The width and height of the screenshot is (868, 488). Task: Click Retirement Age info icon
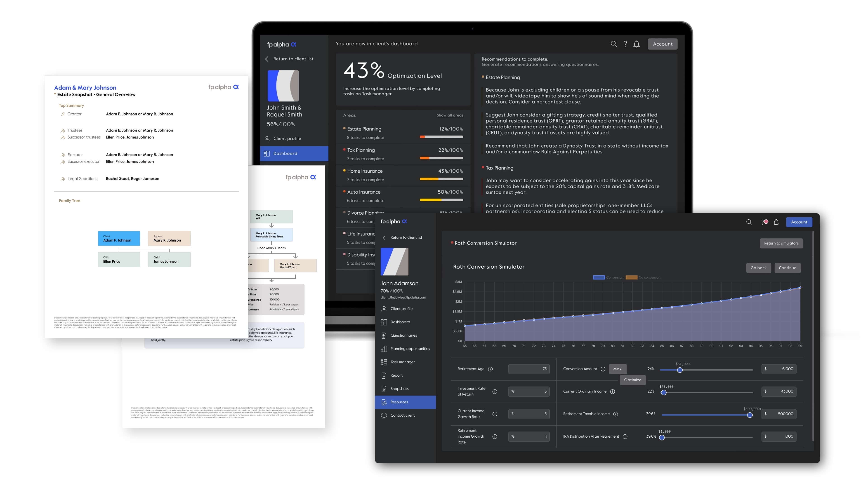(x=490, y=369)
